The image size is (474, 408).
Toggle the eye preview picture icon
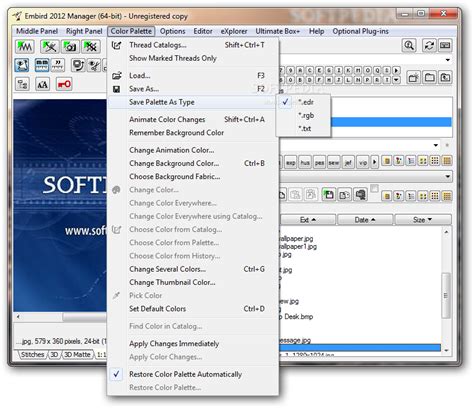[x=22, y=65]
